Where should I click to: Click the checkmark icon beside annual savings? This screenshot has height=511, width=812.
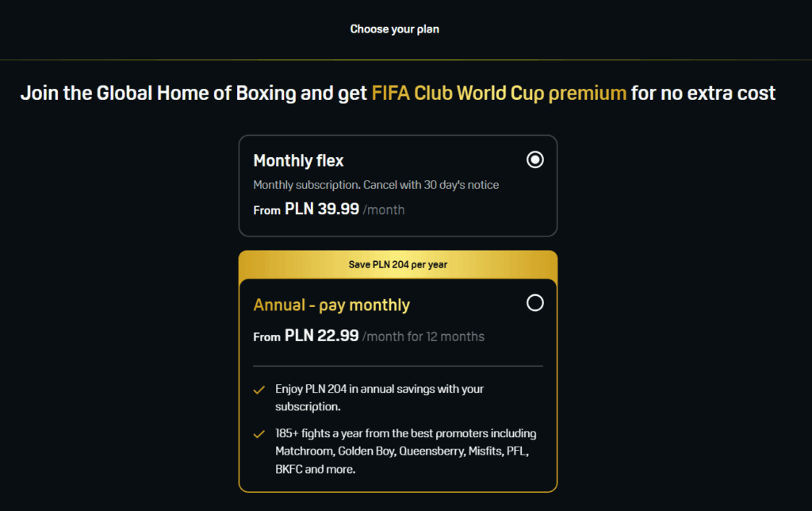pyautogui.click(x=259, y=390)
